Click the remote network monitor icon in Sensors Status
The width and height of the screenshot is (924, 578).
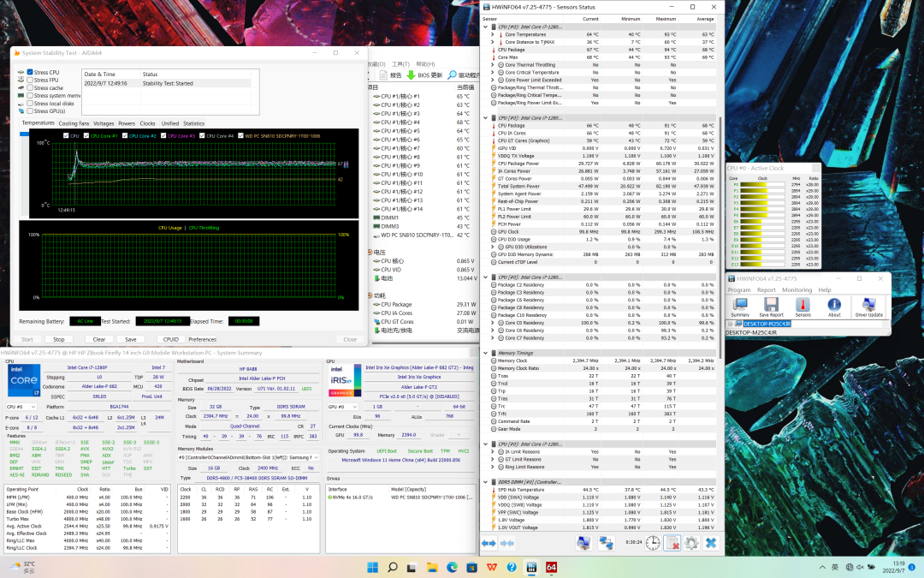click(606, 543)
